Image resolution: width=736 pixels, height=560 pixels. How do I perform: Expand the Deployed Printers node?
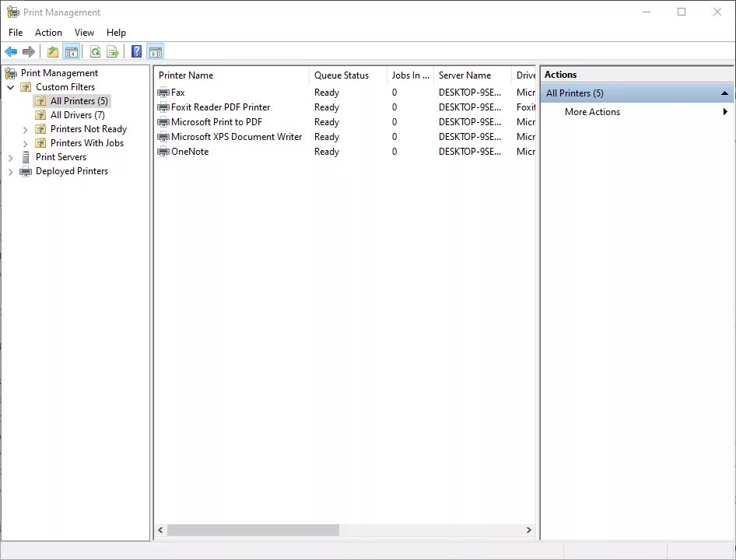click(10, 172)
